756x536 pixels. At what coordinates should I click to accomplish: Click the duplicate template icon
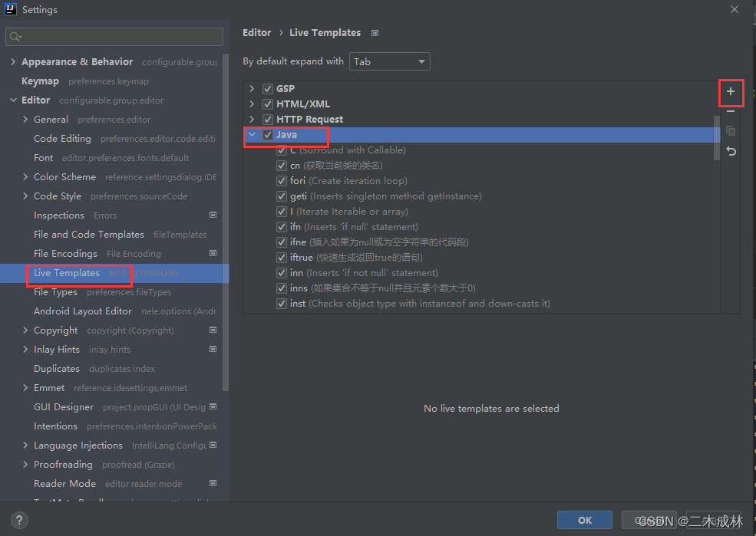(x=731, y=131)
